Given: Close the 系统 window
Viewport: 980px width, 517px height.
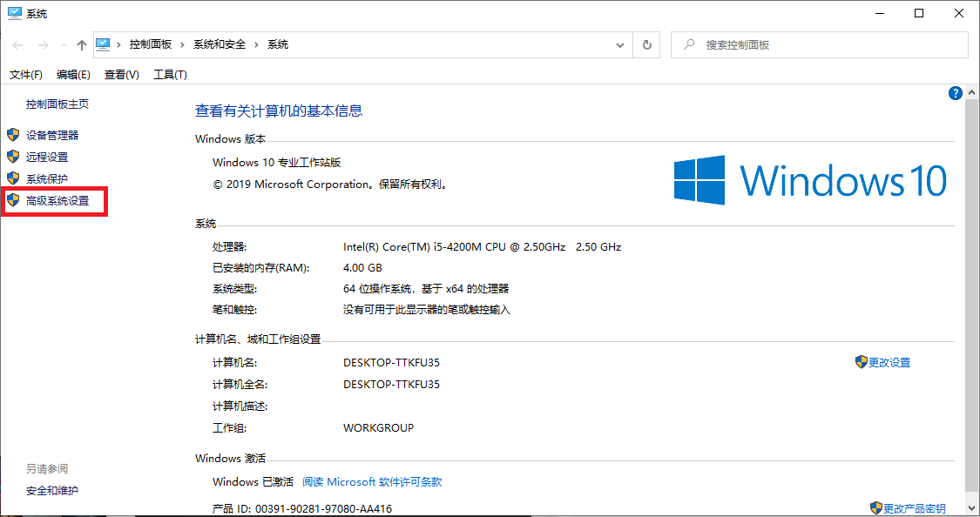Looking at the screenshot, I should tap(959, 13).
